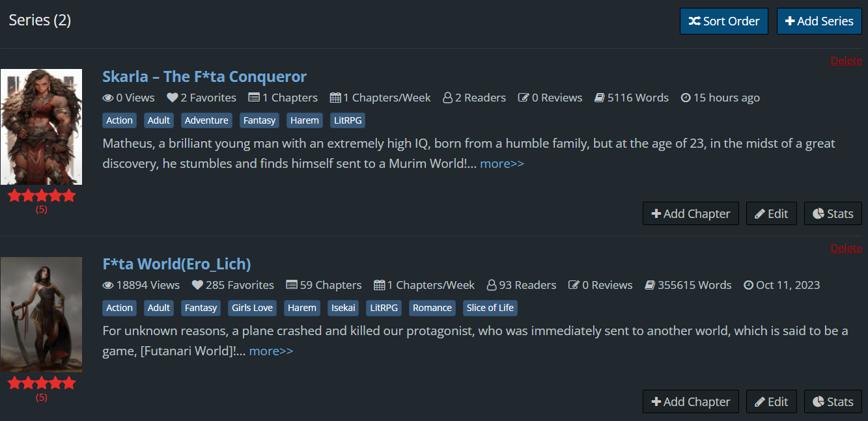Delete the Skarla series
This screenshot has width=868, height=421.
point(846,61)
